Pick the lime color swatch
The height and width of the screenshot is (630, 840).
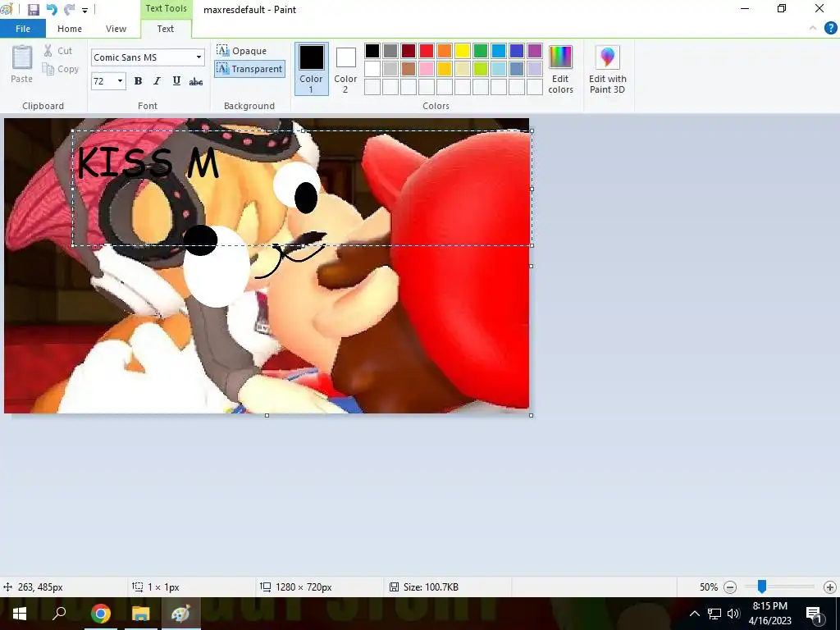pos(481,69)
